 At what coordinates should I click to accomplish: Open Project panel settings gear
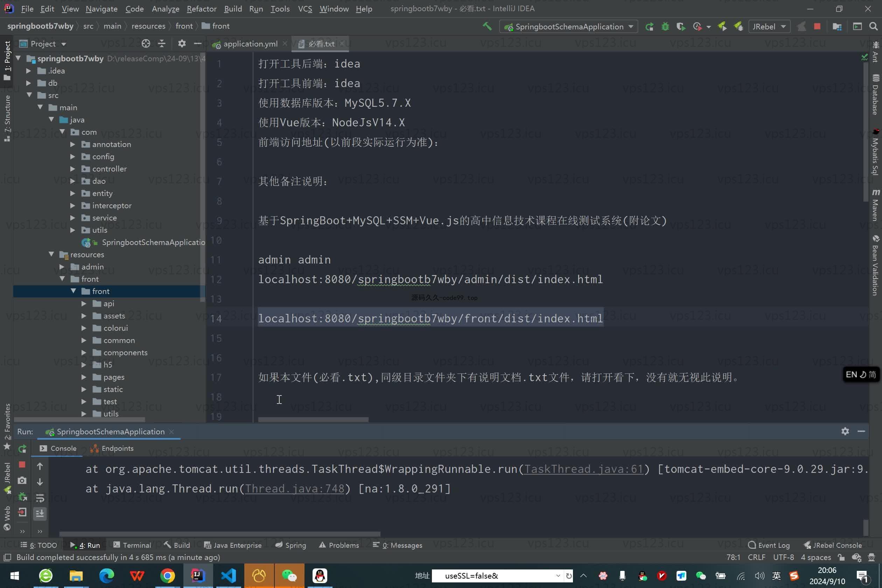(182, 44)
